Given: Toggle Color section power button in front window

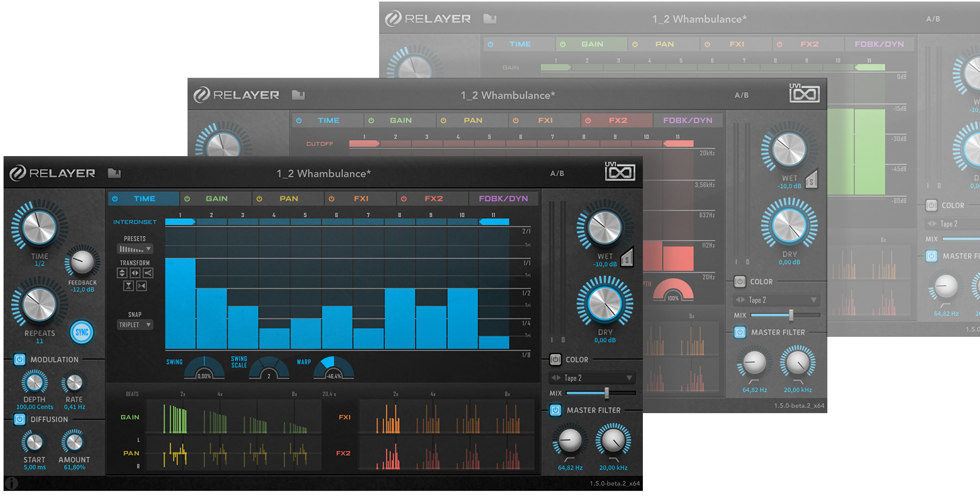Looking at the screenshot, I should coord(555,360).
